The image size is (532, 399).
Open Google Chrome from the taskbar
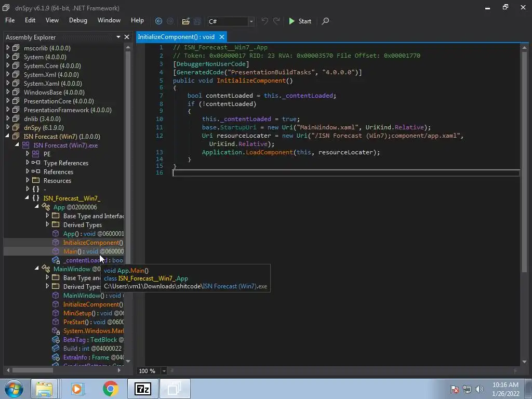point(110,389)
